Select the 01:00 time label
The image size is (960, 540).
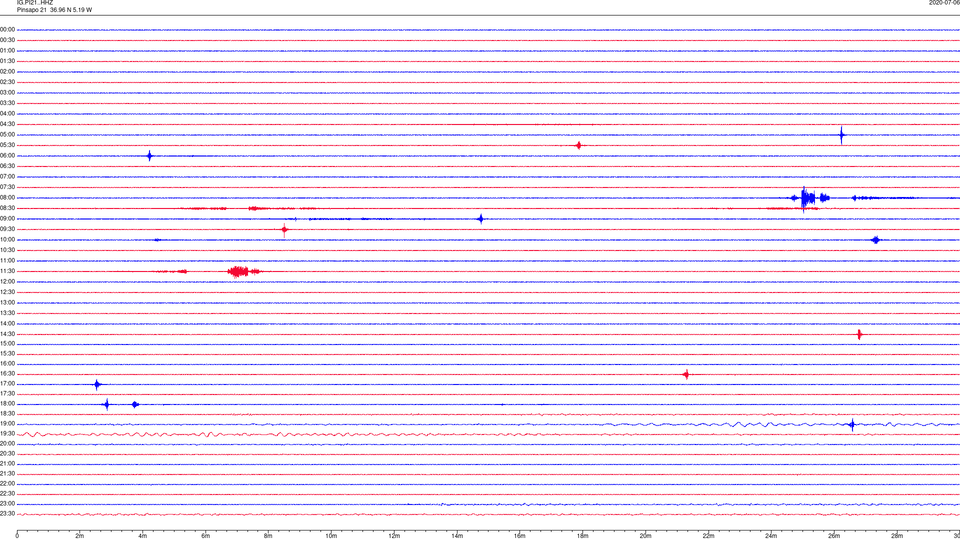(7, 51)
